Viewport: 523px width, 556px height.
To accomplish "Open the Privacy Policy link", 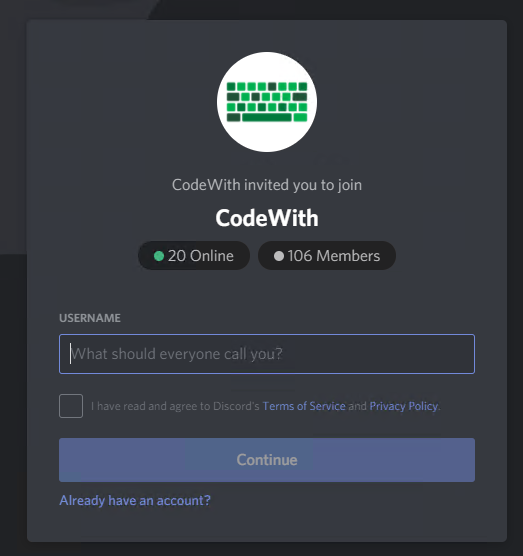I will pyautogui.click(x=404, y=406).
